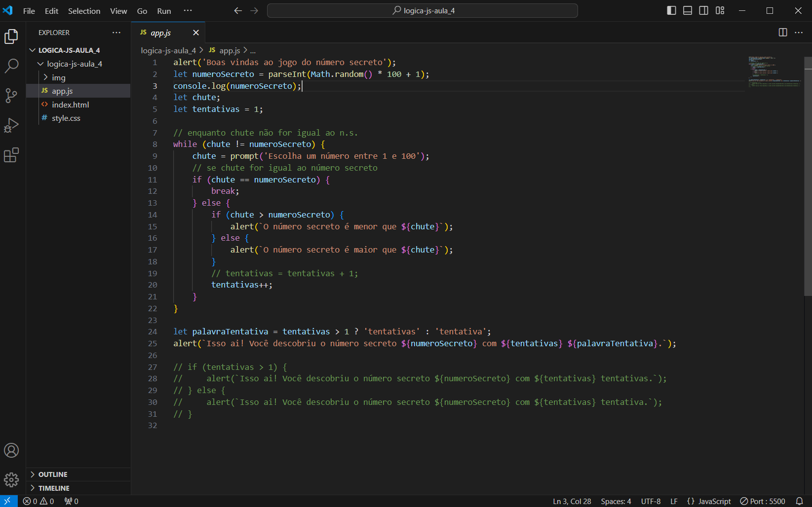Open the View menu
812x507 pixels.
point(118,11)
